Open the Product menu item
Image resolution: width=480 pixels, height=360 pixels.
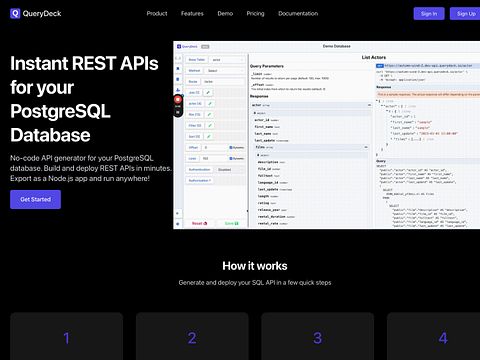pyautogui.click(x=157, y=13)
